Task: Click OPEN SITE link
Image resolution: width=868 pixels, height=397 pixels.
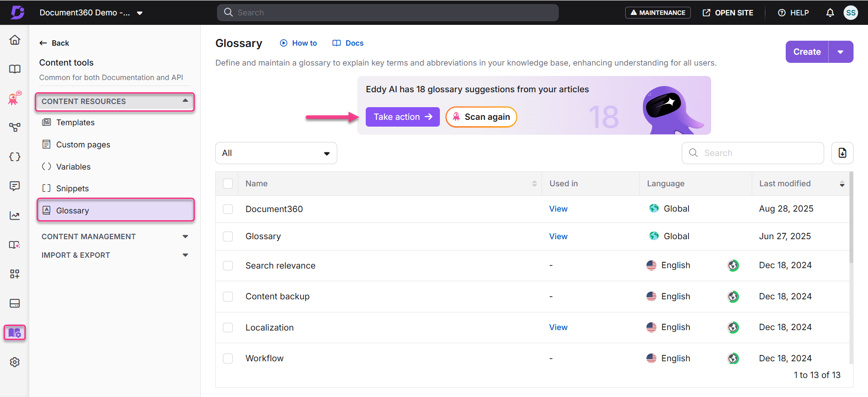Action: (x=727, y=13)
